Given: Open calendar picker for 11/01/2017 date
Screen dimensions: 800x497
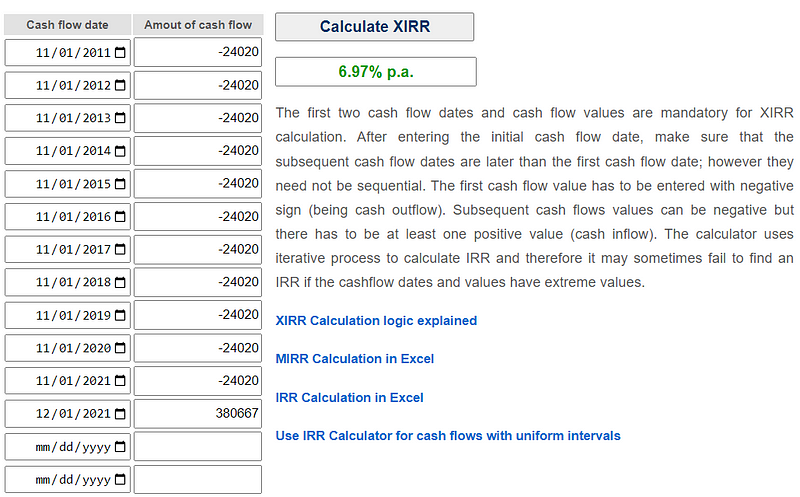Looking at the screenshot, I should pos(120,250).
